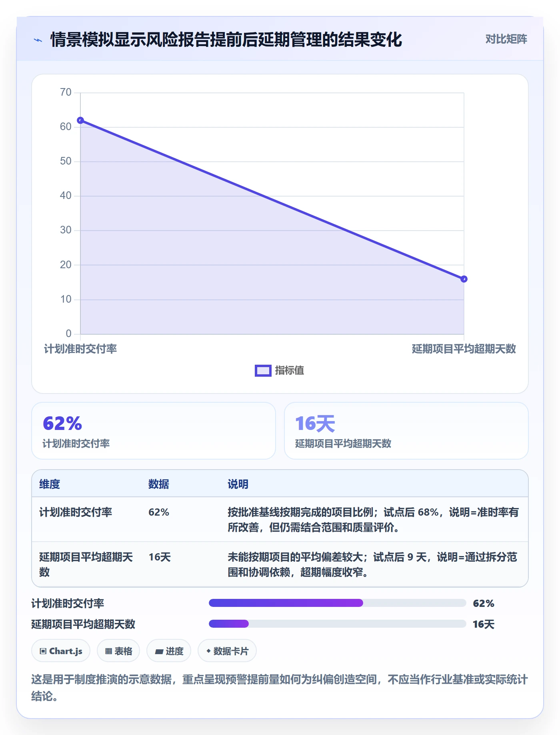Click the chart data point for 计划准时交付率
Image resolution: width=560 pixels, height=735 pixels.
pyautogui.click(x=80, y=120)
